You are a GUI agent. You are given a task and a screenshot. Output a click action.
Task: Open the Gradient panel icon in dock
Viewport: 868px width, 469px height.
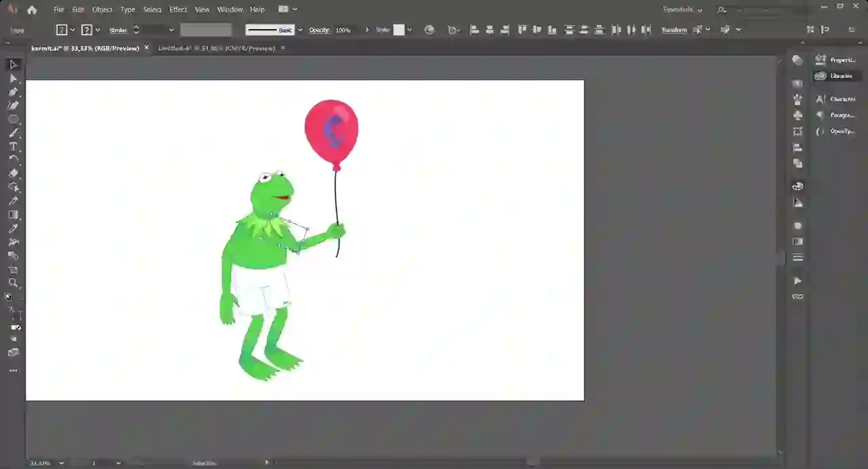(797, 242)
